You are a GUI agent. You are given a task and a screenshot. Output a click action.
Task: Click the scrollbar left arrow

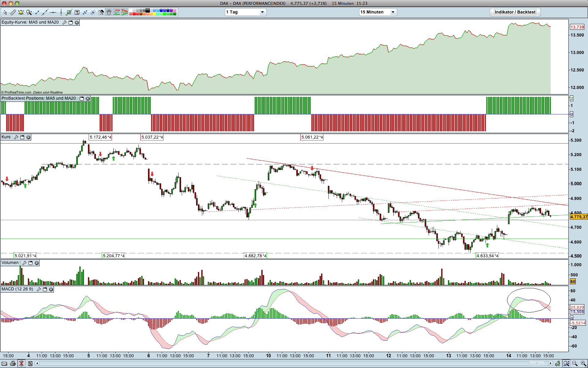[37, 363]
